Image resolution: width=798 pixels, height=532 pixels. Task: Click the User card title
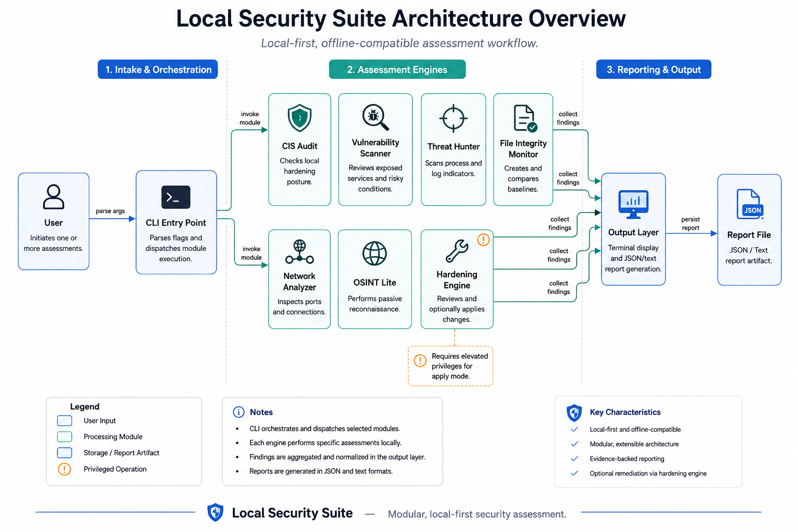tap(54, 223)
